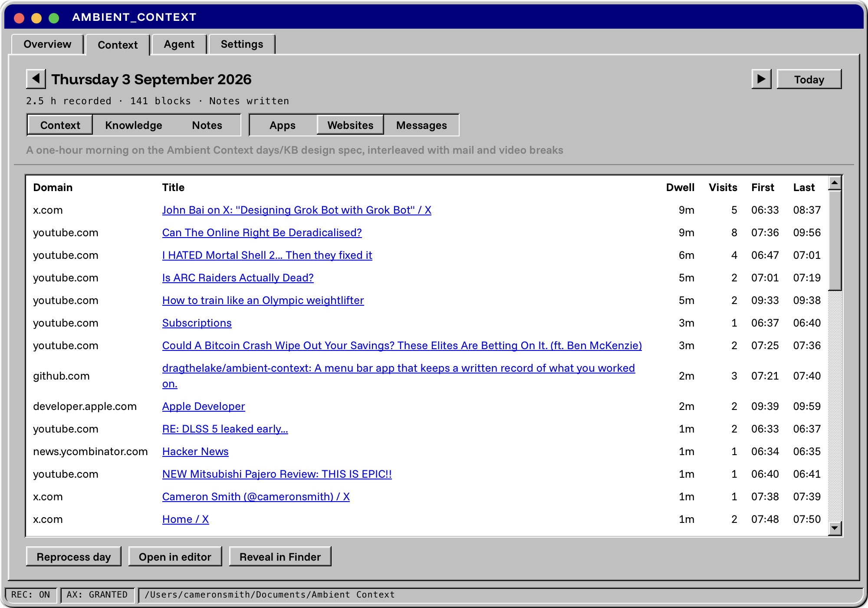Click the one-hour morning summary text
Image resolution: width=868 pixels, height=608 pixels.
coord(295,150)
